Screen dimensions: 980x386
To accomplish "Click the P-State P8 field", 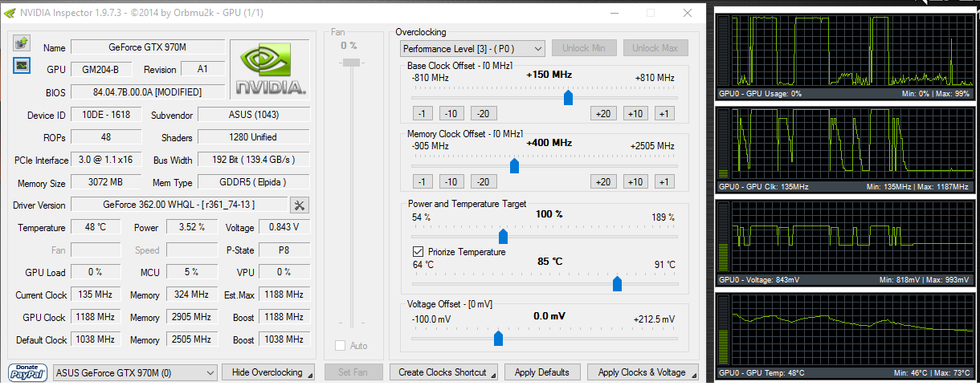I will [x=284, y=250].
